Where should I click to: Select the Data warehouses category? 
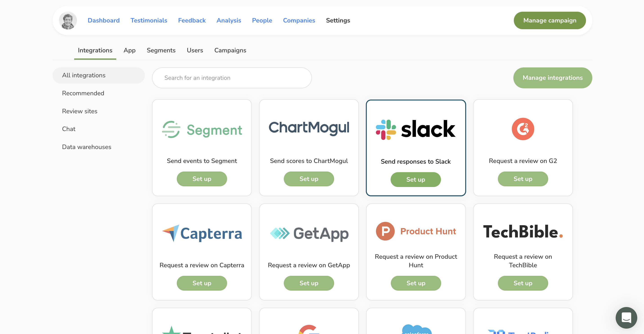point(87,147)
